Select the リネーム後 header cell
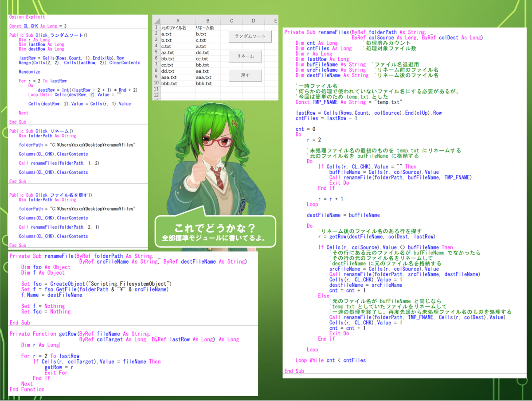The width and height of the screenshot is (532, 401). click(x=207, y=27)
